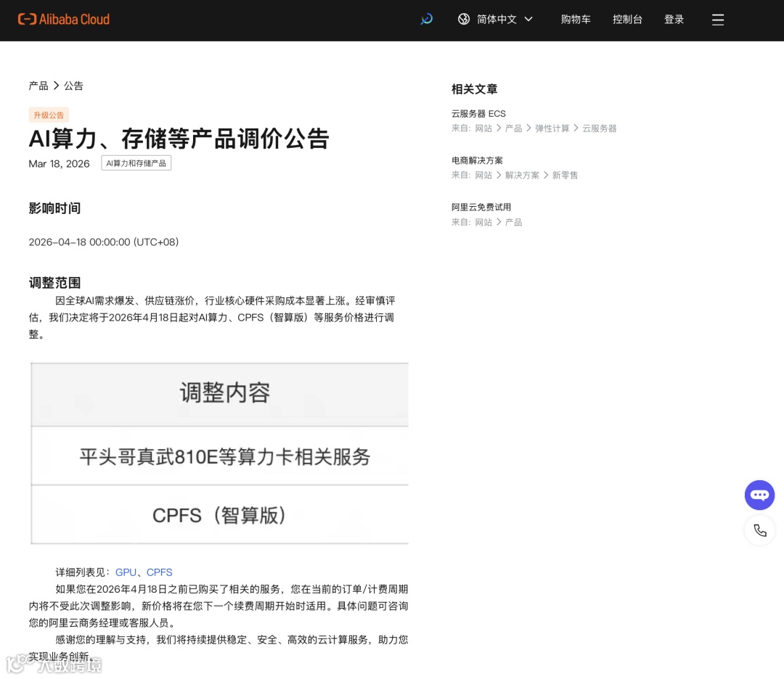Expand the 简体中文 language dropdown

point(505,20)
